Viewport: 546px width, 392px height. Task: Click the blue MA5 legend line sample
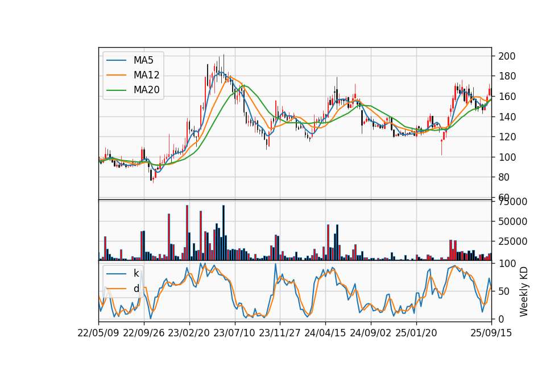coord(116,60)
